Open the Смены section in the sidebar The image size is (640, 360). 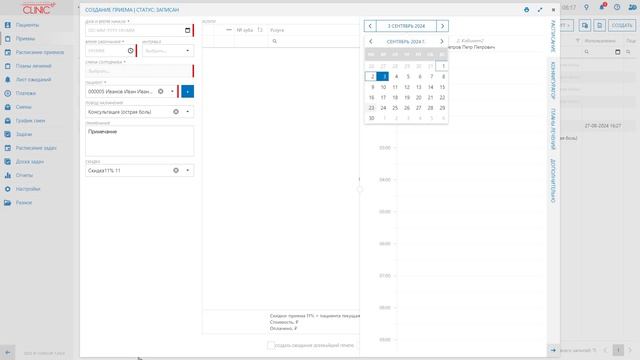[x=23, y=107]
